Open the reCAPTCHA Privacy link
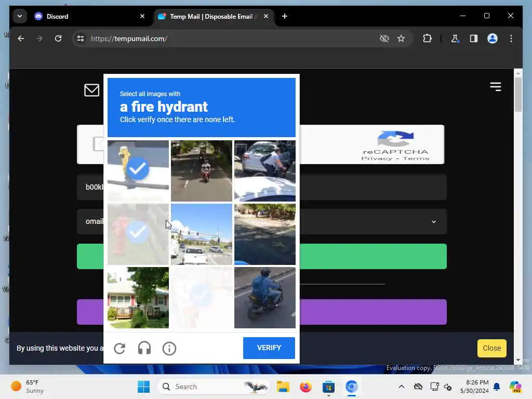 pos(376,158)
